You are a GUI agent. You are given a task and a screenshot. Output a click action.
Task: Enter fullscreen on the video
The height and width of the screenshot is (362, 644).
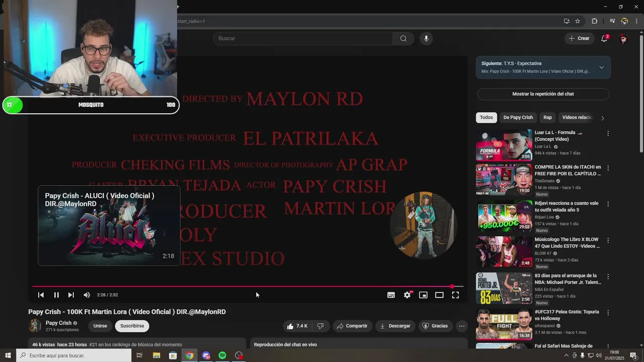(455, 295)
